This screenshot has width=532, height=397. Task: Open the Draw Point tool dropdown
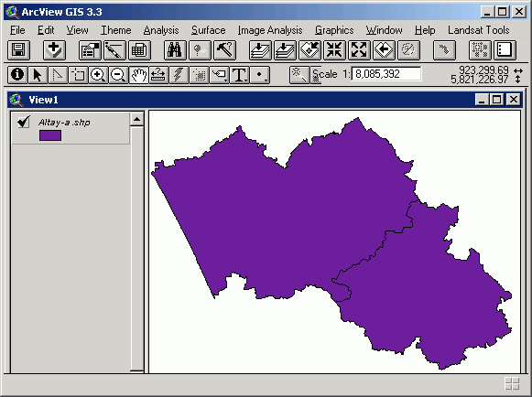(x=259, y=75)
